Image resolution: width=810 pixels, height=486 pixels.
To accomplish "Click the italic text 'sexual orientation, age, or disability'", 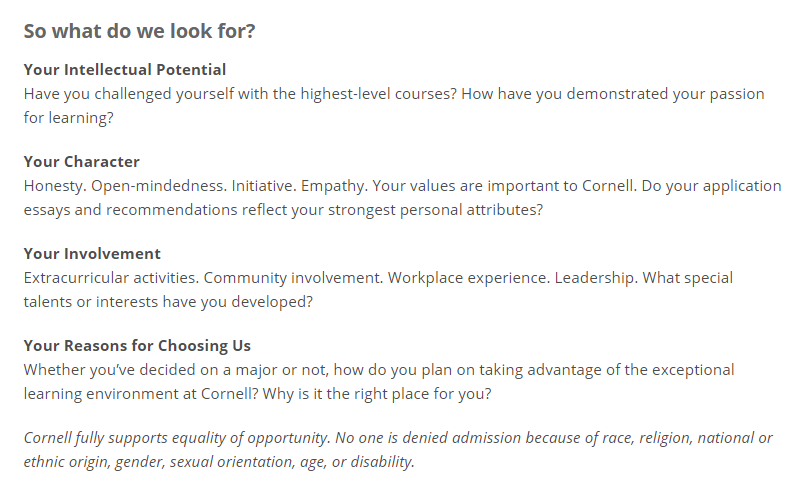I will pyautogui.click(x=291, y=462).
